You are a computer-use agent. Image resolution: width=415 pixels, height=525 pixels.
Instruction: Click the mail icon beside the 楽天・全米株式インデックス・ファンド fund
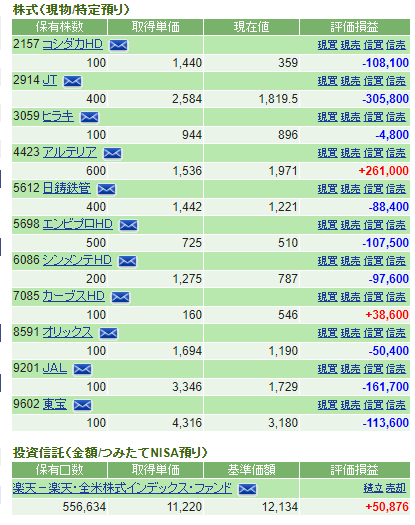pyautogui.click(x=248, y=489)
